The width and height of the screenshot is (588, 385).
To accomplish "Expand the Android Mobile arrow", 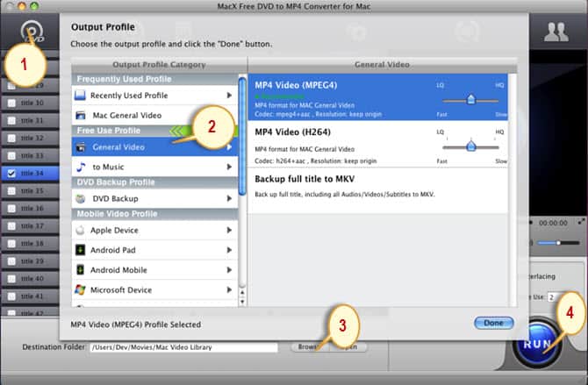I will pos(229,270).
